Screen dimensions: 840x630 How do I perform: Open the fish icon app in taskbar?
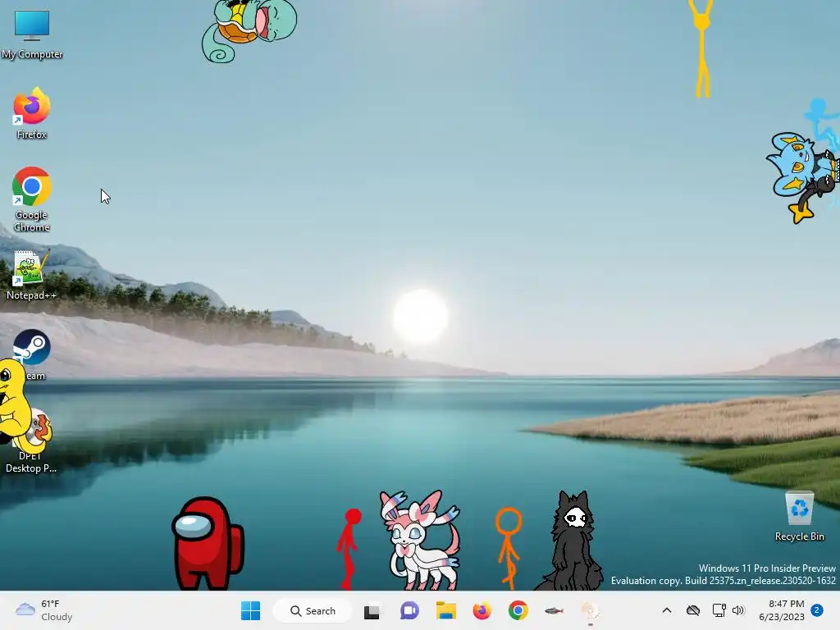554,610
